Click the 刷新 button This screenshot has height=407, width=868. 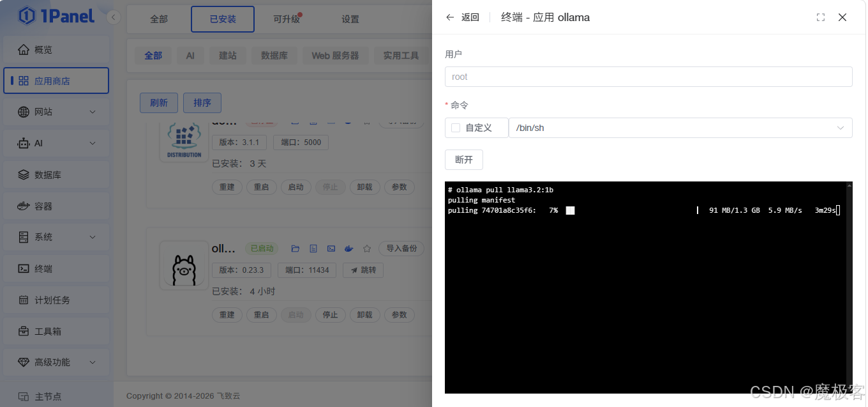point(159,102)
